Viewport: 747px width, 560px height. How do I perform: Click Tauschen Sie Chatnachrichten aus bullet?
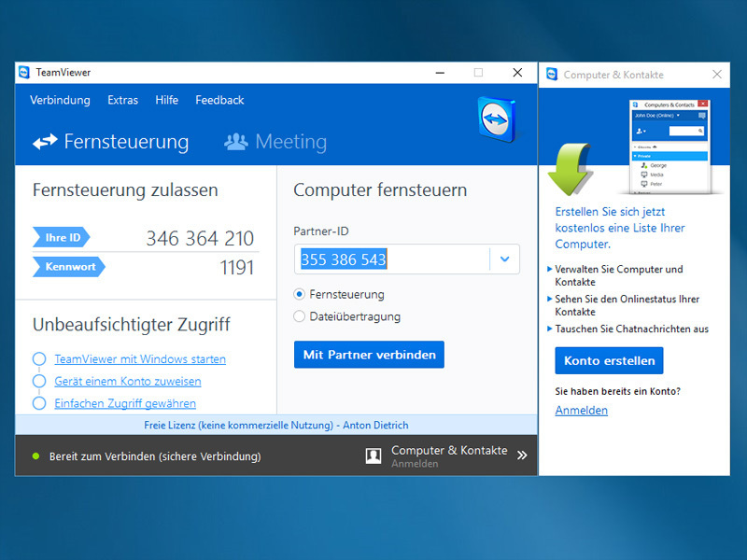[x=632, y=329]
